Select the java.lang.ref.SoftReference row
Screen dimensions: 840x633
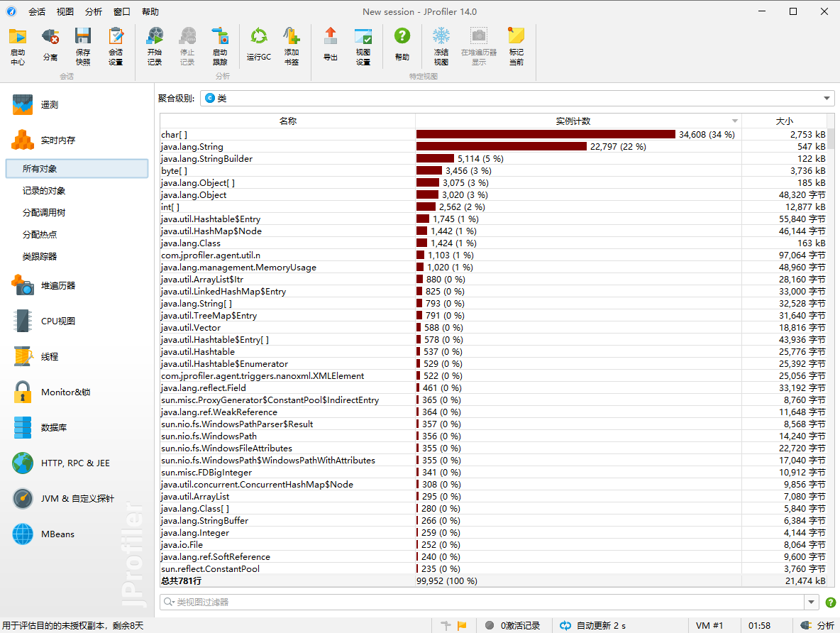(493, 556)
